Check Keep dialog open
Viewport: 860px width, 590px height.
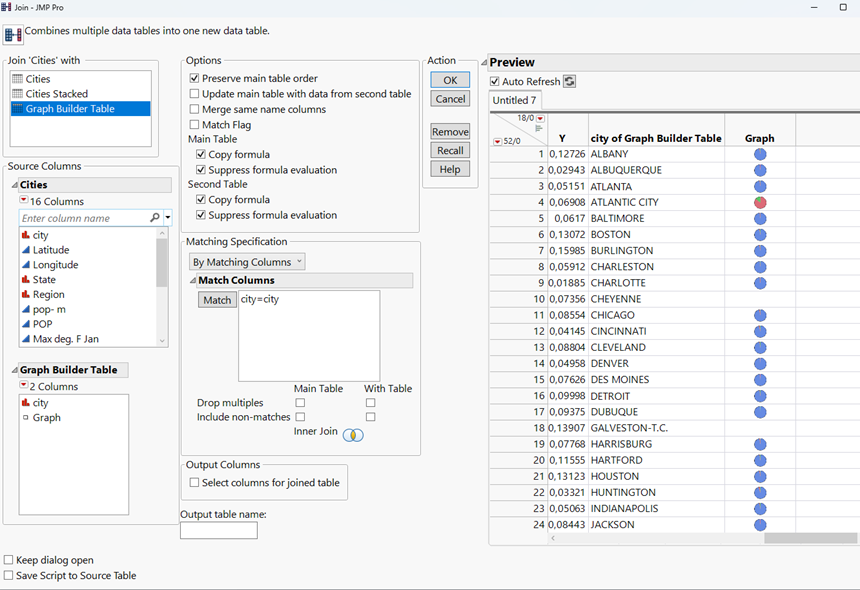(8, 562)
